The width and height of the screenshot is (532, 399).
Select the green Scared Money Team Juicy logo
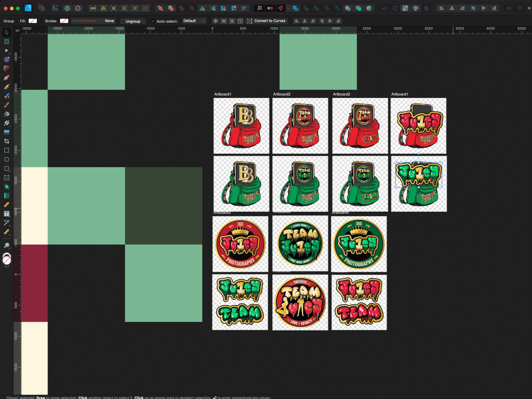pyautogui.click(x=300, y=243)
